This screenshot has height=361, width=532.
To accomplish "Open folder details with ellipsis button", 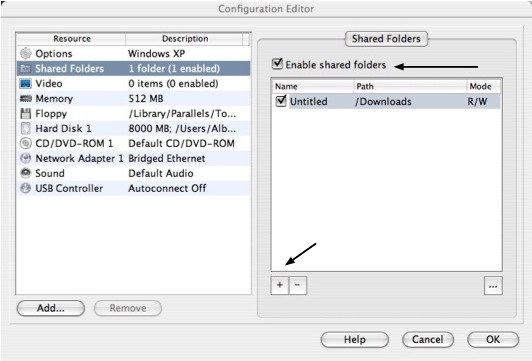I will (493, 286).
